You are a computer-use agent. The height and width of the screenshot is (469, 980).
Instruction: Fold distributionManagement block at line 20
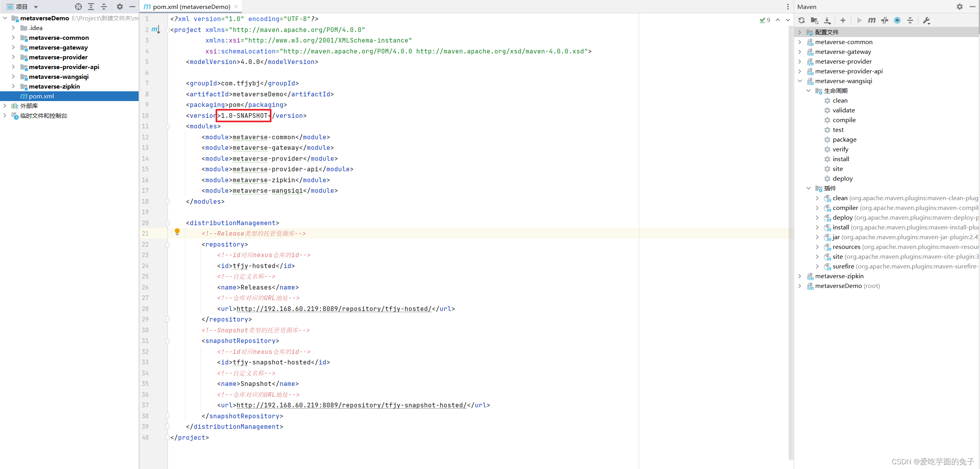[x=167, y=223]
